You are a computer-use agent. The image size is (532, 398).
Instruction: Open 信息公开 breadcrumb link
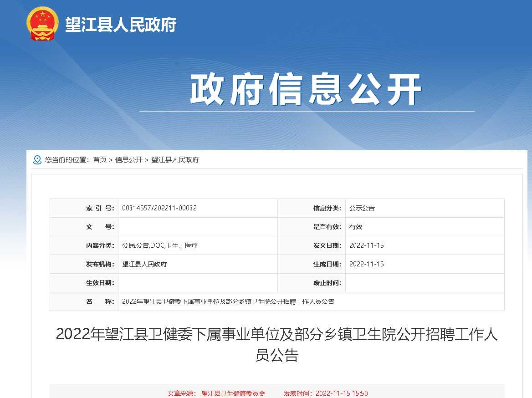coord(128,160)
